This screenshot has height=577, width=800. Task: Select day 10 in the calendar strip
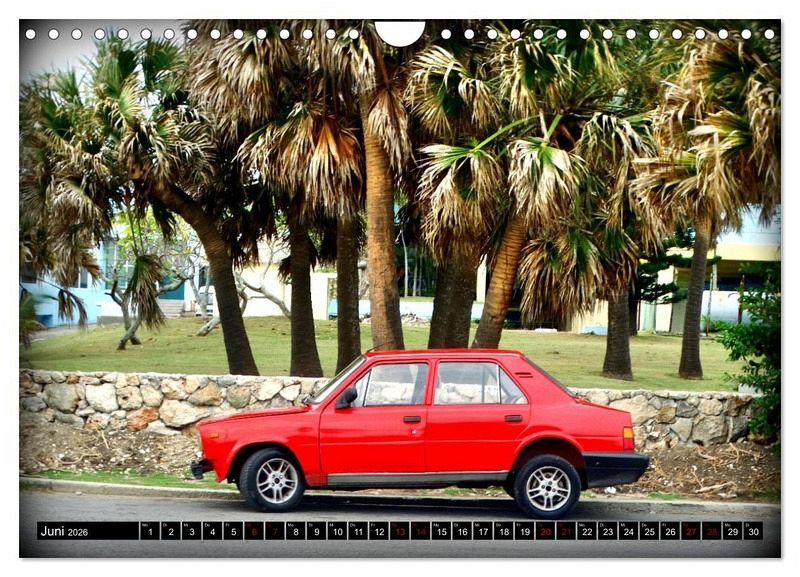(337, 531)
